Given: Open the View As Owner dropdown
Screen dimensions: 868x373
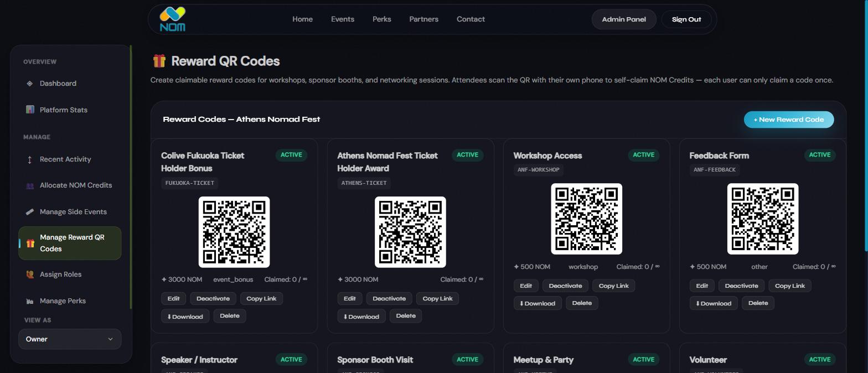Looking at the screenshot, I should coord(70,339).
